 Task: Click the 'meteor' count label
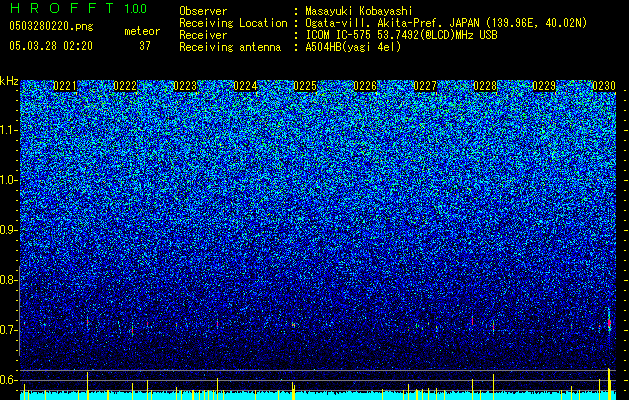[x=142, y=31]
